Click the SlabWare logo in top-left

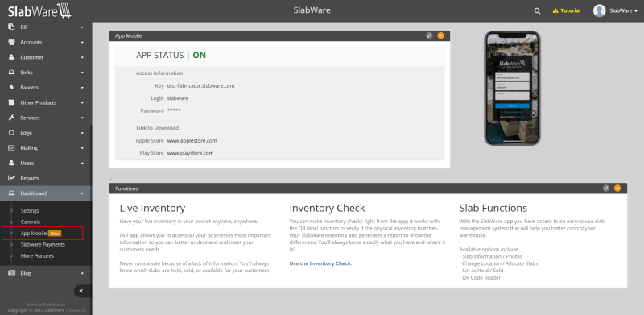tap(39, 10)
